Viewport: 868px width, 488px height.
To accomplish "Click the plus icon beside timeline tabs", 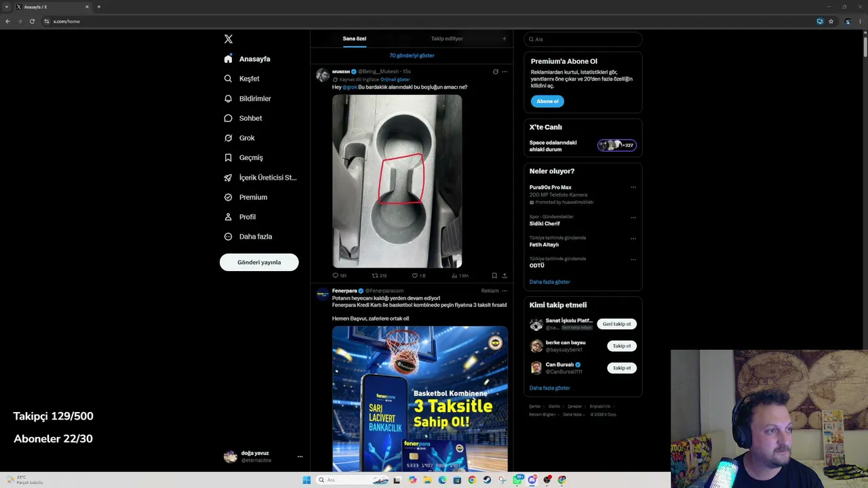I will pyautogui.click(x=504, y=39).
